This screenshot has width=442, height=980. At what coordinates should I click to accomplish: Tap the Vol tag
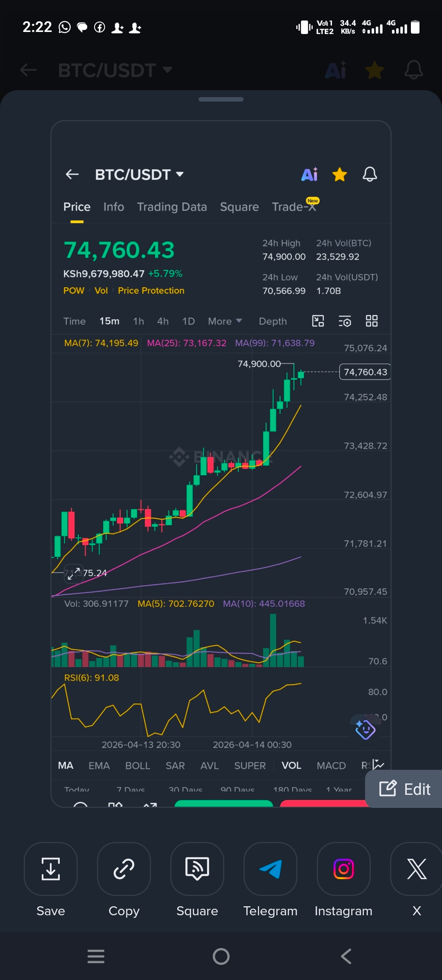click(101, 290)
